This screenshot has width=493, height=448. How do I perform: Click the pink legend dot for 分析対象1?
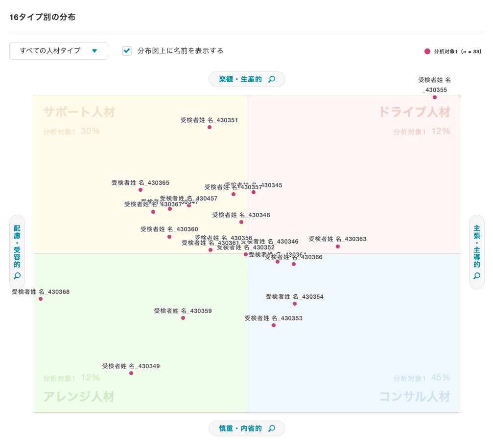click(x=427, y=51)
